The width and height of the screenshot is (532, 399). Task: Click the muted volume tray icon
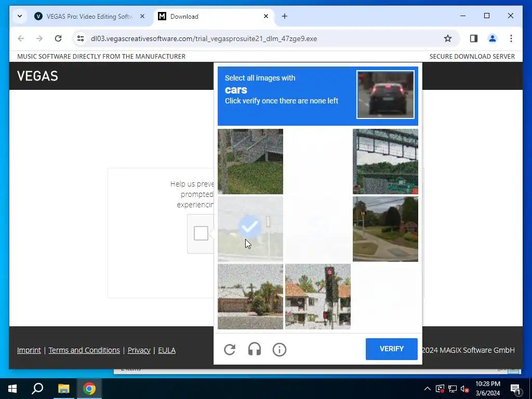pos(465,389)
